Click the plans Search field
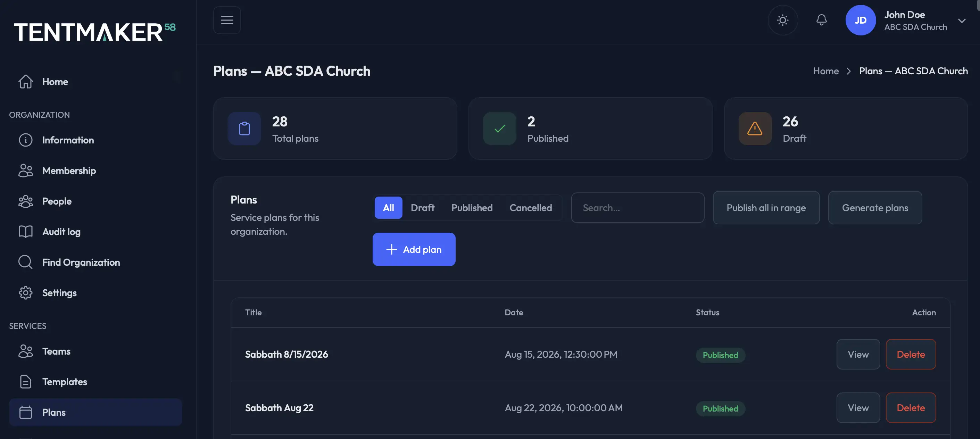Screen dimensions: 980x439 pos(638,208)
